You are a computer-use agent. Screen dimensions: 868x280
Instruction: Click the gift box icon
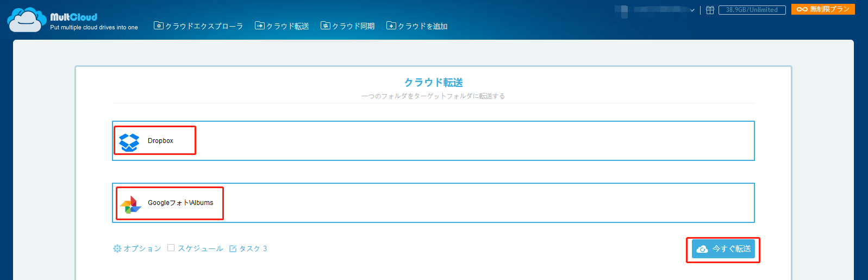pos(710,10)
